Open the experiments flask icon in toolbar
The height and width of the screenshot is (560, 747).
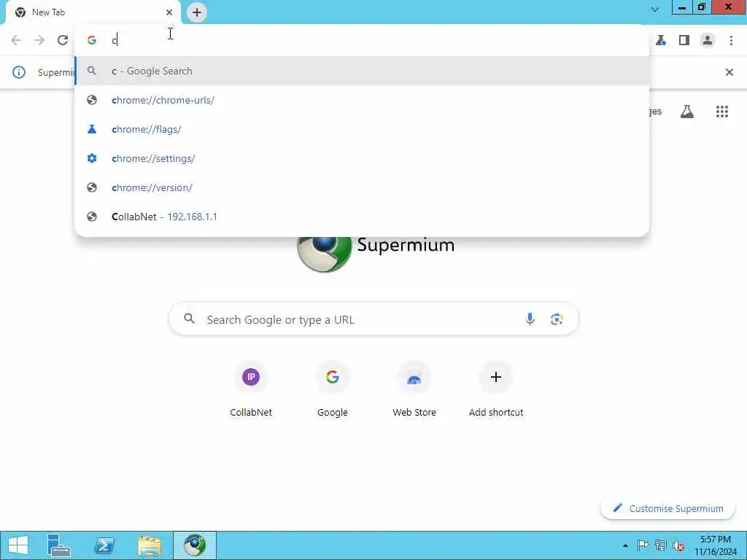coord(661,40)
